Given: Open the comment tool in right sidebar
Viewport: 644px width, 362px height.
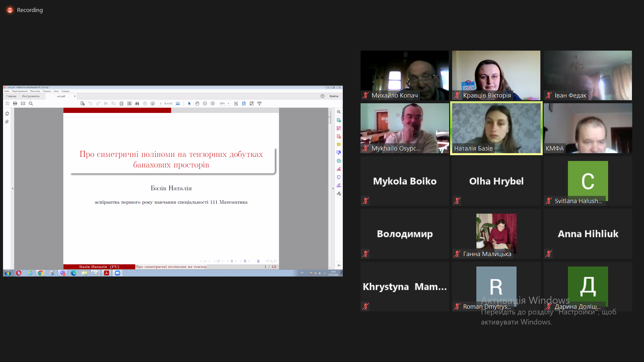Looking at the screenshot, I should (339, 144).
